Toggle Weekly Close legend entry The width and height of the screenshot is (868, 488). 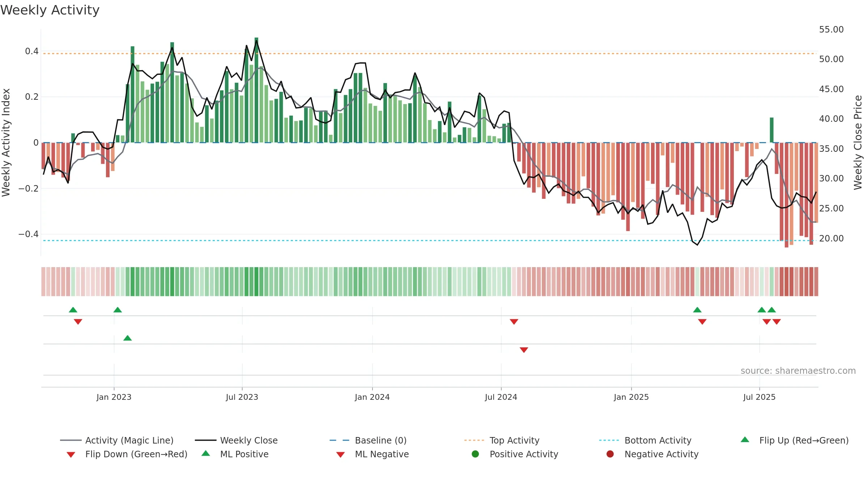coord(236,440)
